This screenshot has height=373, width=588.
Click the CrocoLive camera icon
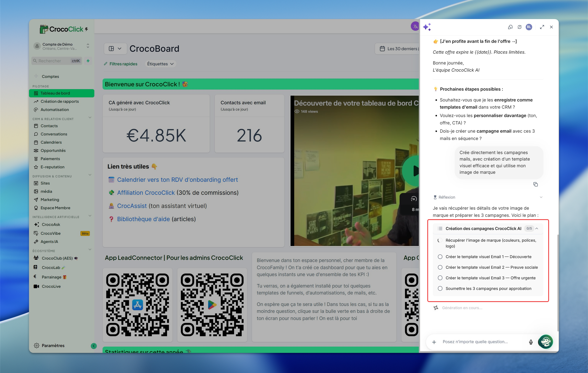36,286
